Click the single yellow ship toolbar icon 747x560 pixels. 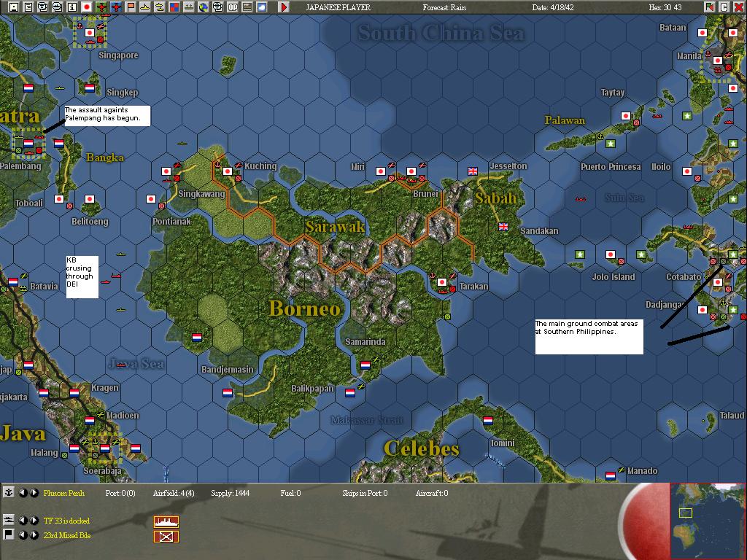click(145, 7)
